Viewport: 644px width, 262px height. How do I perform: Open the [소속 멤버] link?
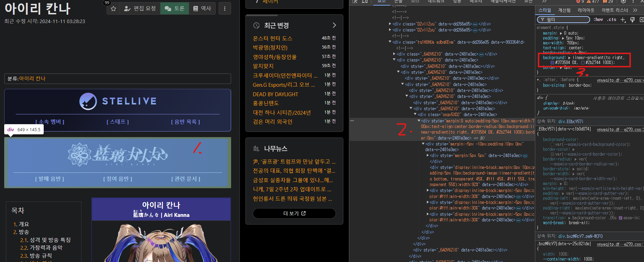50,122
